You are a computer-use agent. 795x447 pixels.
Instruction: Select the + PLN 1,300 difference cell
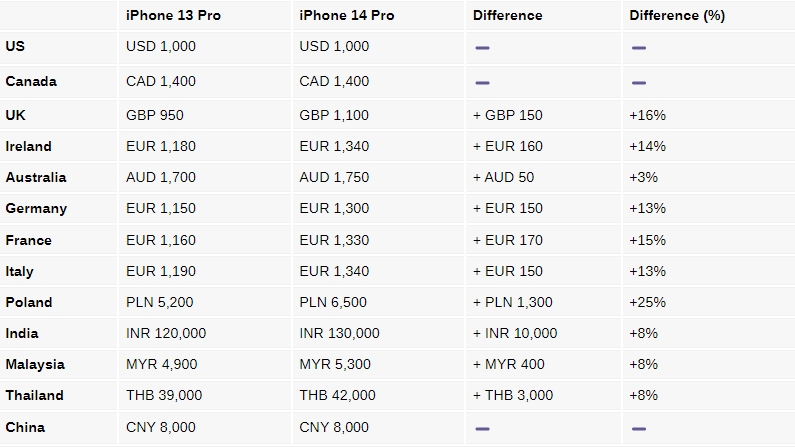coord(513,302)
